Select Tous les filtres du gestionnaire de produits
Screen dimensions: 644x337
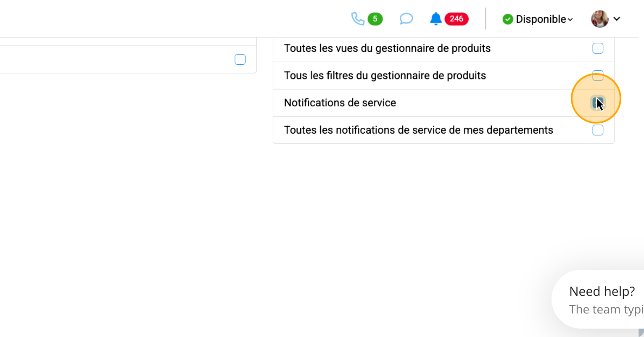coord(385,76)
